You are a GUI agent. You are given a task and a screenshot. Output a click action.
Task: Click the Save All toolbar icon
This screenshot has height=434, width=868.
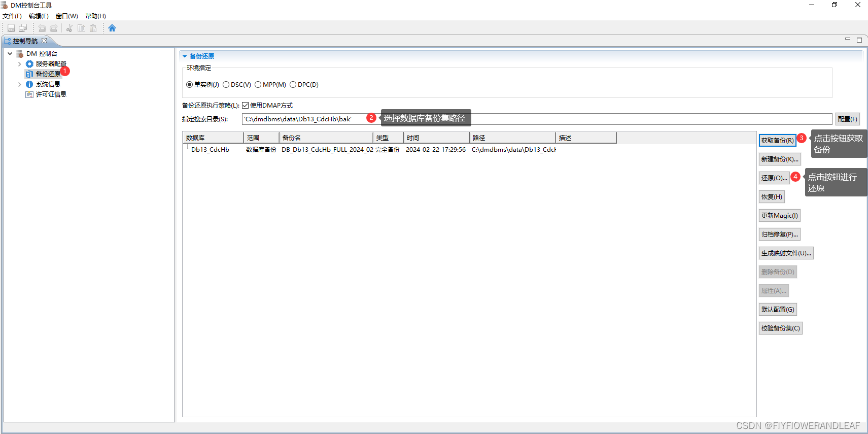coord(23,28)
